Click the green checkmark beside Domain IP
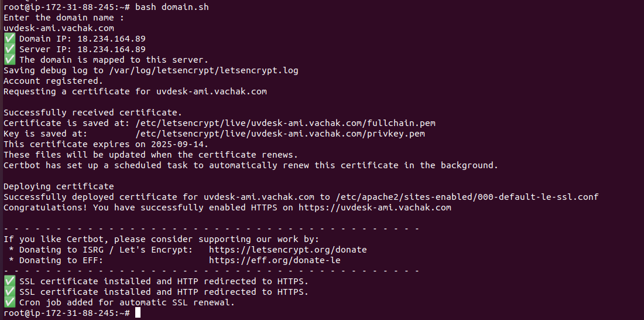The width and height of the screenshot is (644, 320). [9, 39]
